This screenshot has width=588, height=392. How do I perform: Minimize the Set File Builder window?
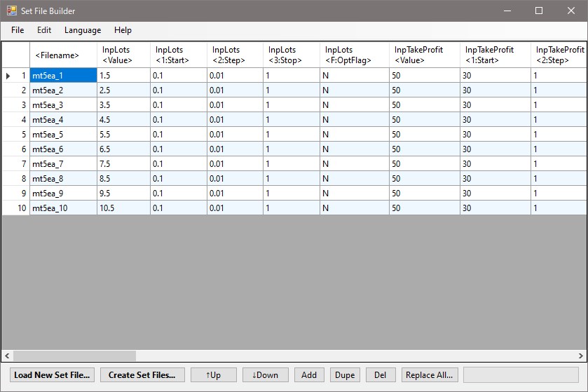tap(507, 11)
